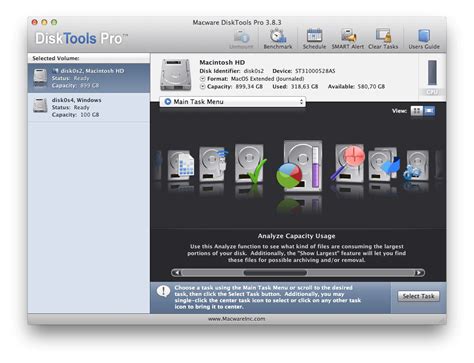Click the task scroller right arrow

click(419, 273)
